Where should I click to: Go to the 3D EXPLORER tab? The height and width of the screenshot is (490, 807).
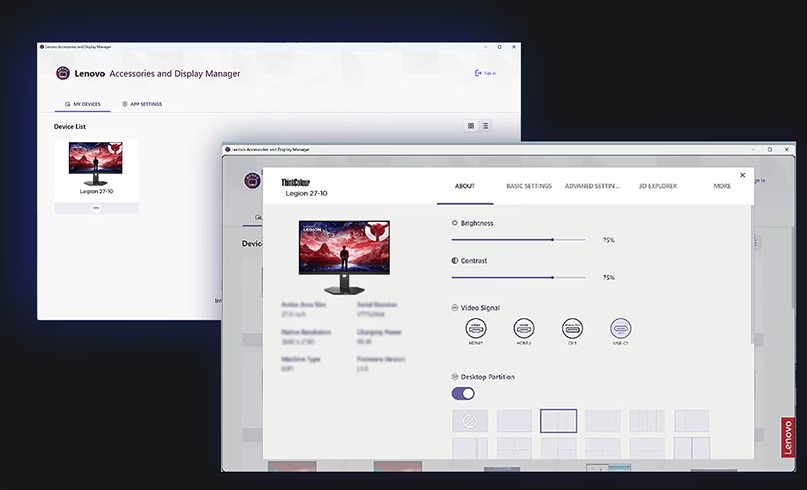658,186
